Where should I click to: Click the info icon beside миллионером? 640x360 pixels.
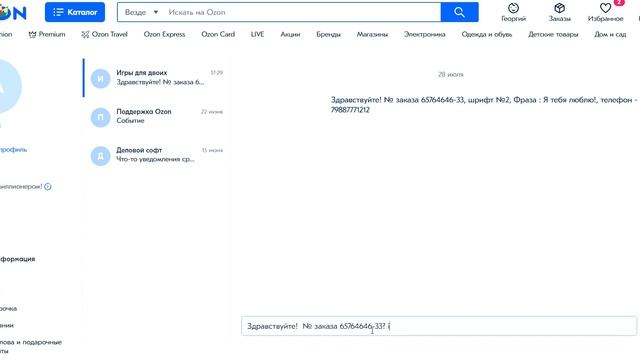[x=48, y=187]
